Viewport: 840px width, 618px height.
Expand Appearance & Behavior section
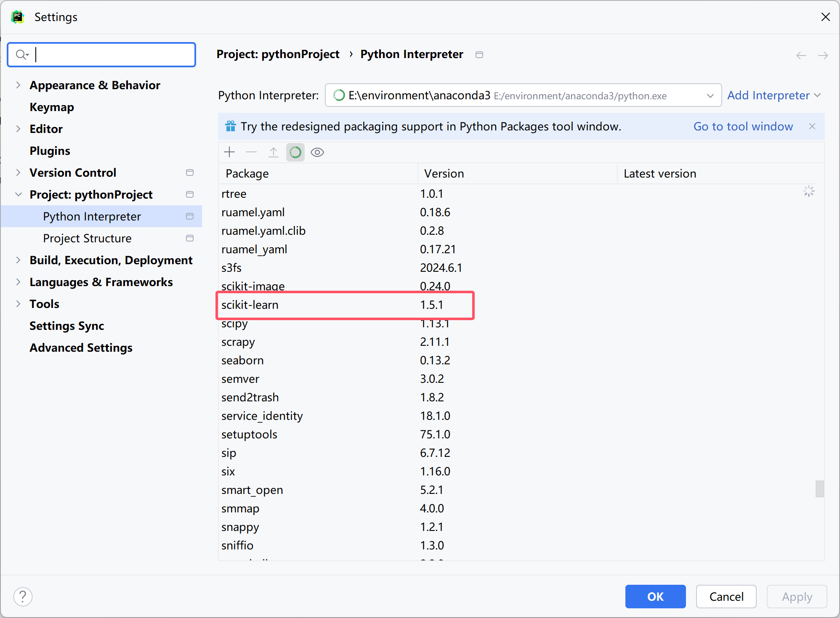click(x=18, y=85)
